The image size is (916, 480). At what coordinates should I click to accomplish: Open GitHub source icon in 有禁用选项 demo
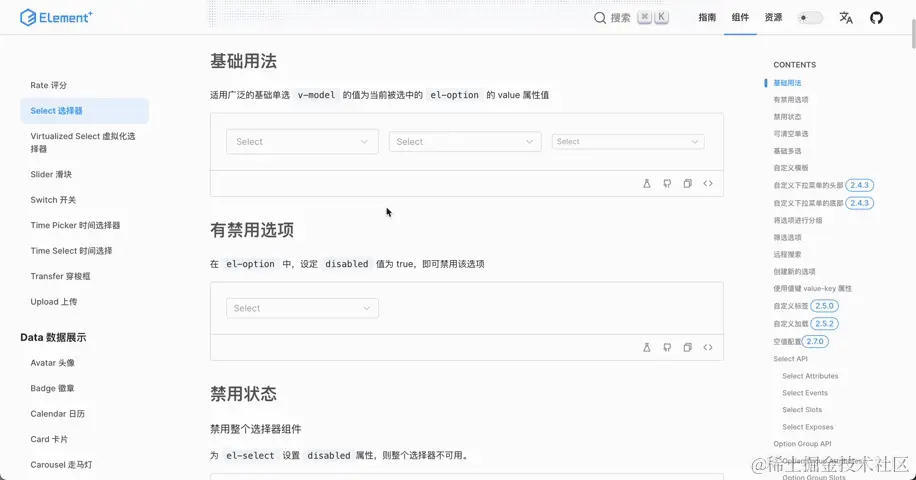click(667, 347)
